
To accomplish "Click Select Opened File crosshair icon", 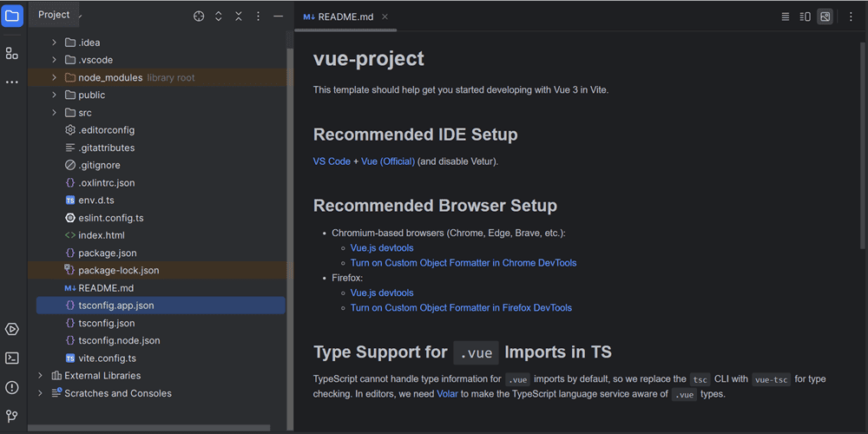I will point(199,16).
